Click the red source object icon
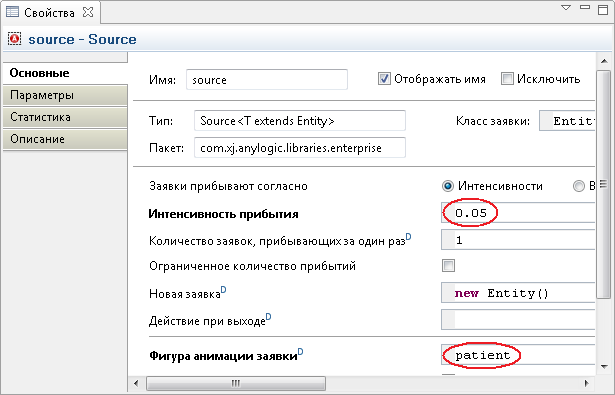This screenshot has width=615, height=395. pos(15,39)
